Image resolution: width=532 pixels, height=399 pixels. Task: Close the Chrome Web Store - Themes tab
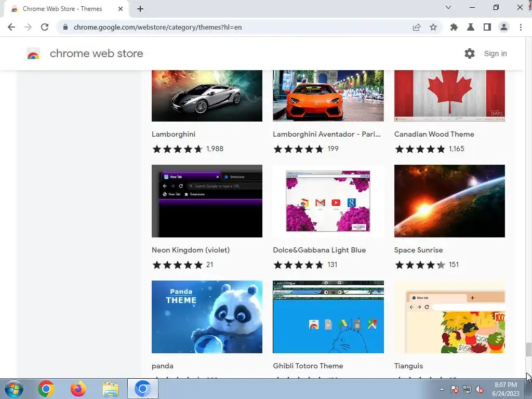click(121, 9)
